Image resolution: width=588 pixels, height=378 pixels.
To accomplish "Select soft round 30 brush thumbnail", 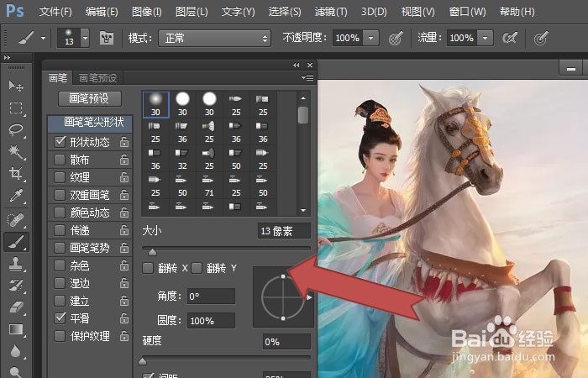I will 155,105.
